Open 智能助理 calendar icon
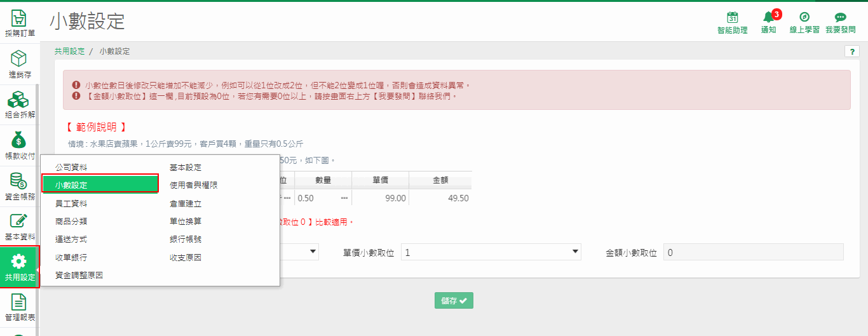Image resolution: width=868 pixels, height=336 pixels. pyautogui.click(x=732, y=22)
